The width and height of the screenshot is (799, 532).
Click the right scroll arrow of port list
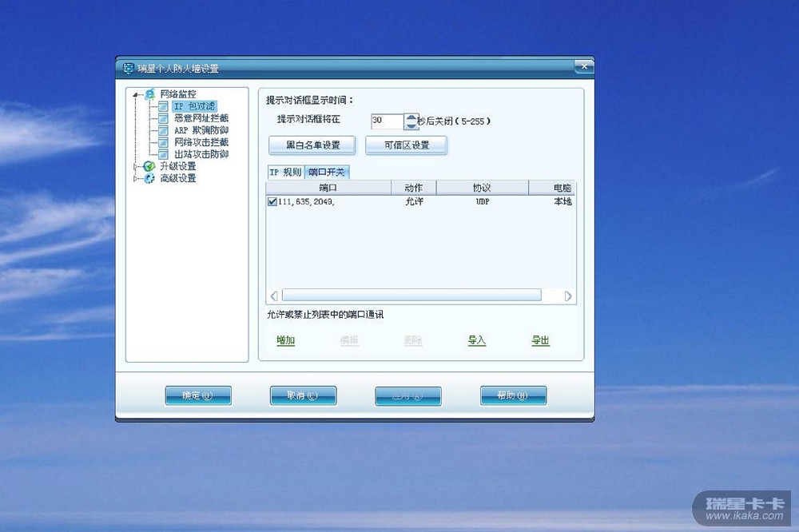(568, 296)
